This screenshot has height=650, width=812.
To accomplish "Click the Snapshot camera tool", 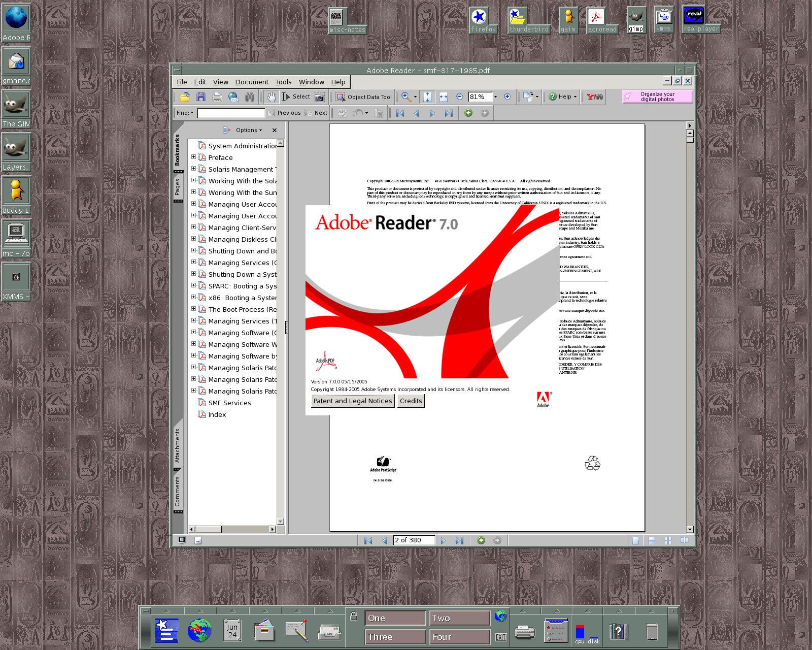I will (319, 96).
